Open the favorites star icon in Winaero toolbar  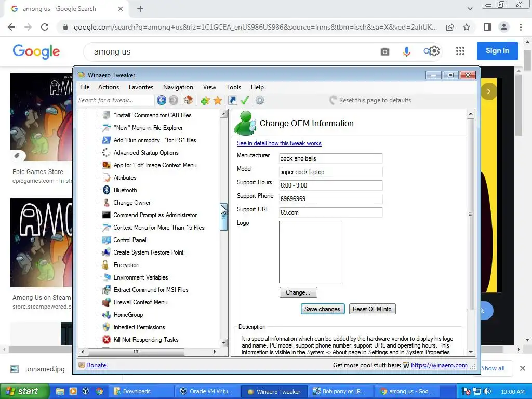click(x=218, y=100)
